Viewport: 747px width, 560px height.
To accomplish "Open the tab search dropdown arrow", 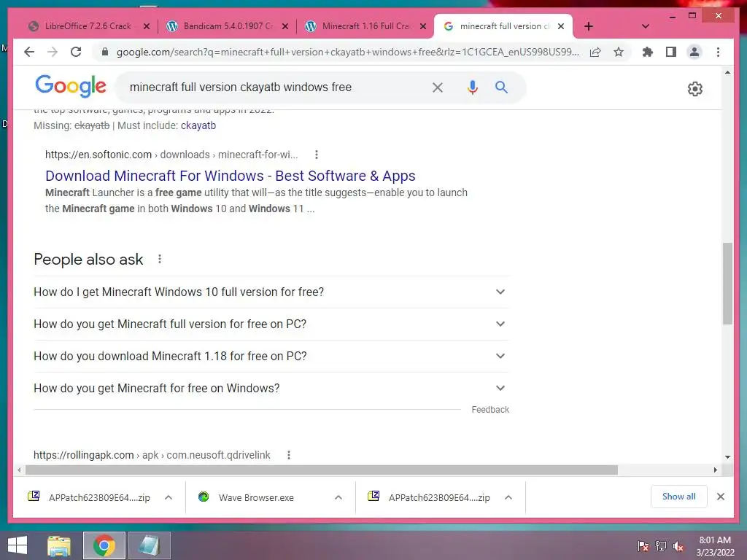I will [x=645, y=26].
